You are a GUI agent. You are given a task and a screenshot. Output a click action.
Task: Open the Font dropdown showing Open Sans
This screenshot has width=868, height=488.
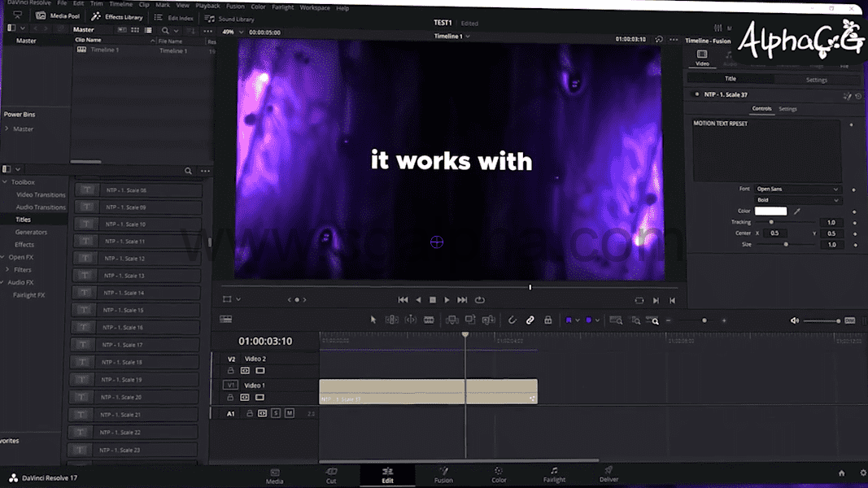[x=797, y=190]
